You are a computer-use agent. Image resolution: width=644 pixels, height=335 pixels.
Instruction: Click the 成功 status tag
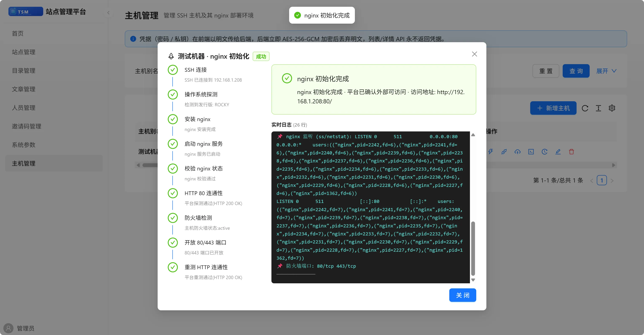coord(261,57)
